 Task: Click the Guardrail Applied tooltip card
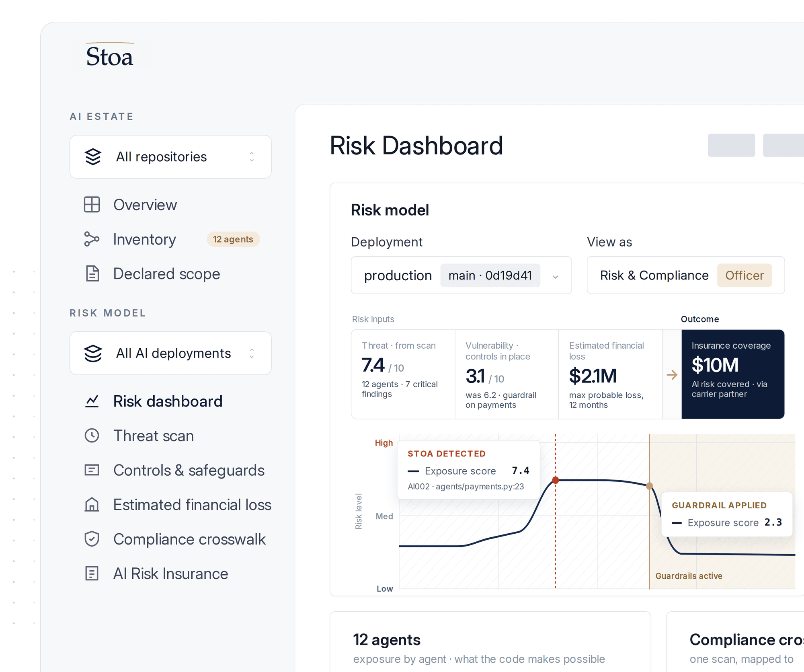click(x=727, y=514)
